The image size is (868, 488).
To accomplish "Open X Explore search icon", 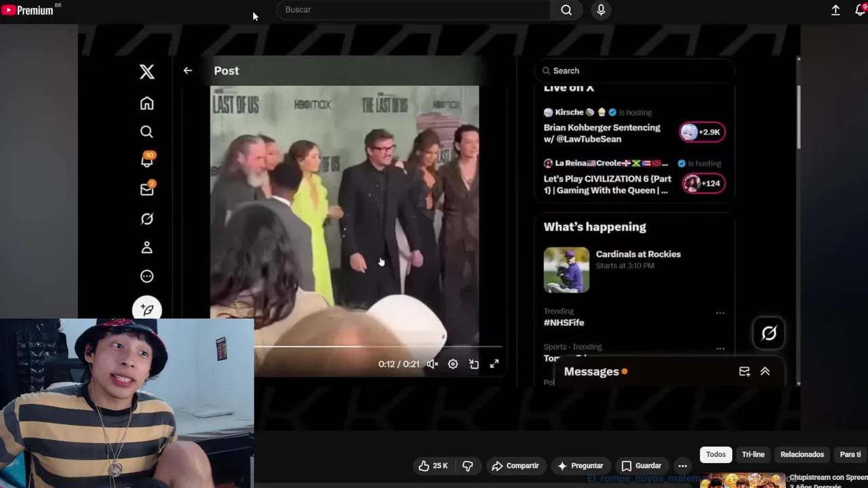I will tap(146, 132).
